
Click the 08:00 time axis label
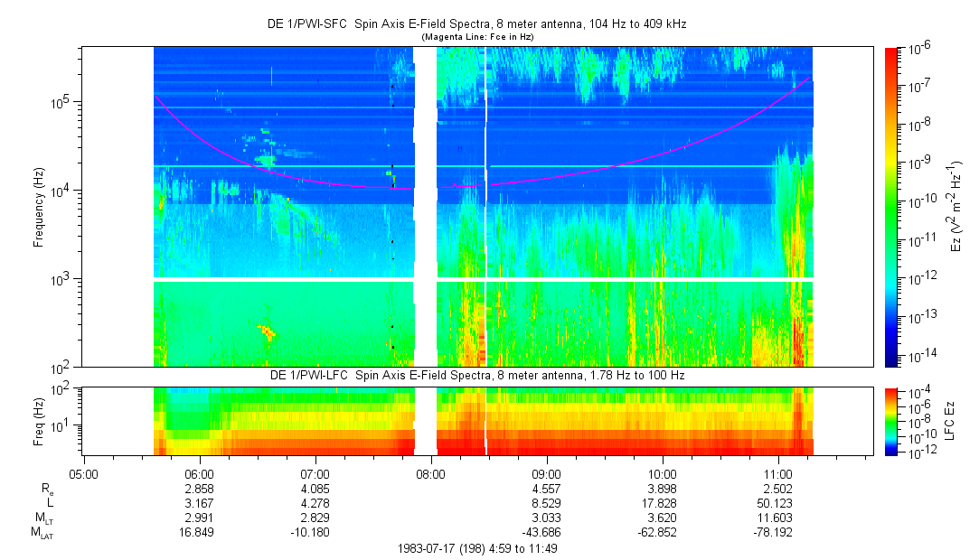click(430, 474)
